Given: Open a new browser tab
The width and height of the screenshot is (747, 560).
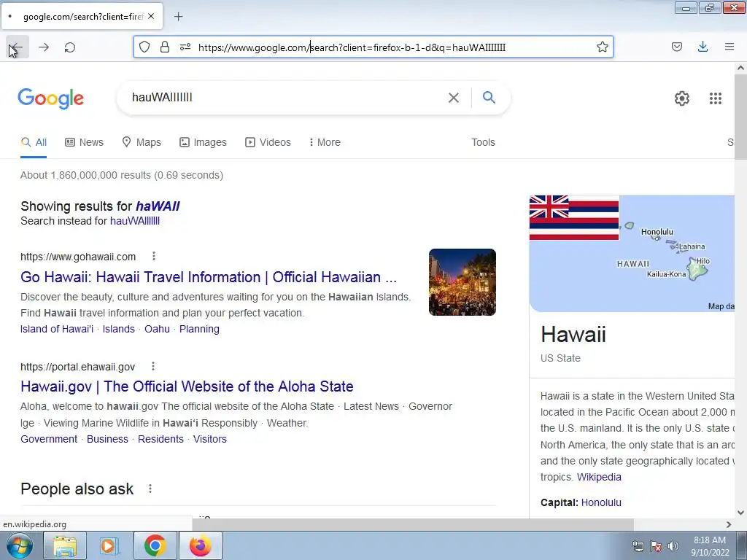Looking at the screenshot, I should [x=178, y=17].
